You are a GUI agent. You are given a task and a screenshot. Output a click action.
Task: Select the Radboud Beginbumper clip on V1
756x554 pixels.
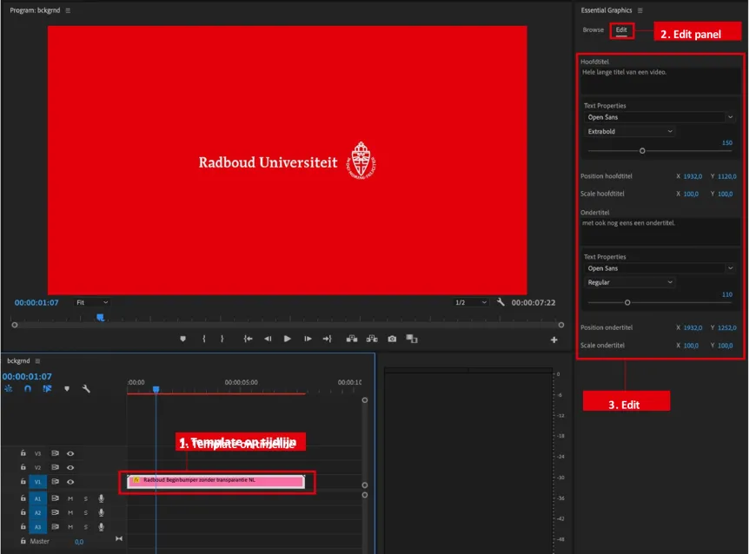pyautogui.click(x=216, y=481)
